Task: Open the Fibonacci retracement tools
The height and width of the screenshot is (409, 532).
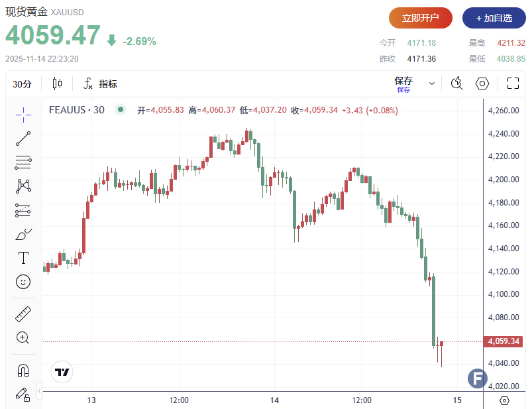Action: click(23, 162)
